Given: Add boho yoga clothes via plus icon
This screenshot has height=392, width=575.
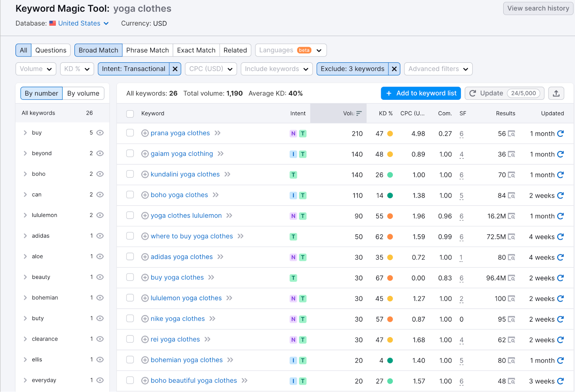Looking at the screenshot, I should (145, 195).
